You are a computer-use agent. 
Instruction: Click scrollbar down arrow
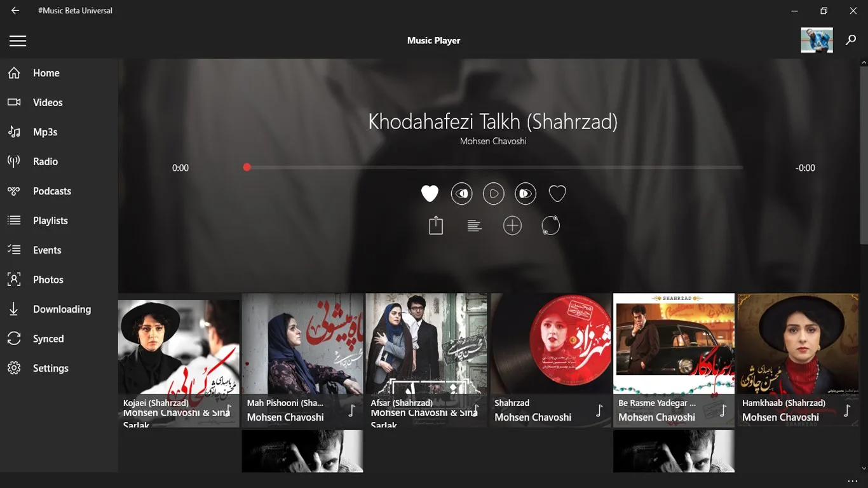[864, 468]
